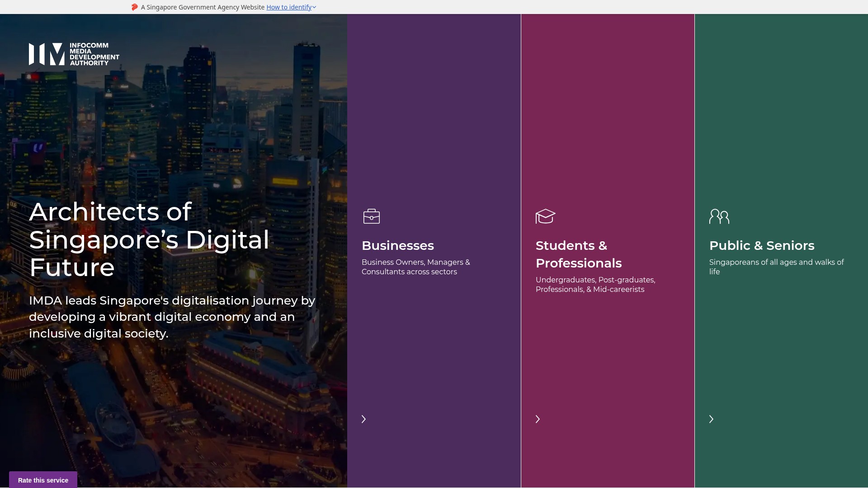
Task: Click 'IMDA leads Singapore's digitalisation journey' paragraph
Action: pos(172,317)
